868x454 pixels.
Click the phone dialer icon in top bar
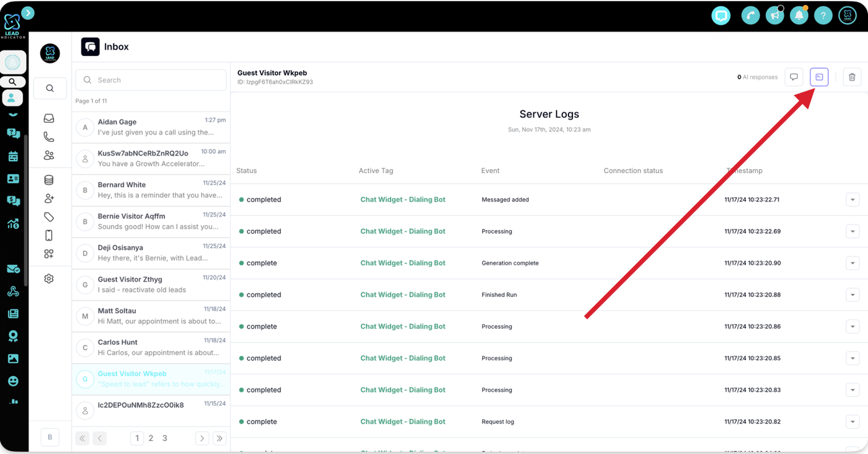(750, 16)
